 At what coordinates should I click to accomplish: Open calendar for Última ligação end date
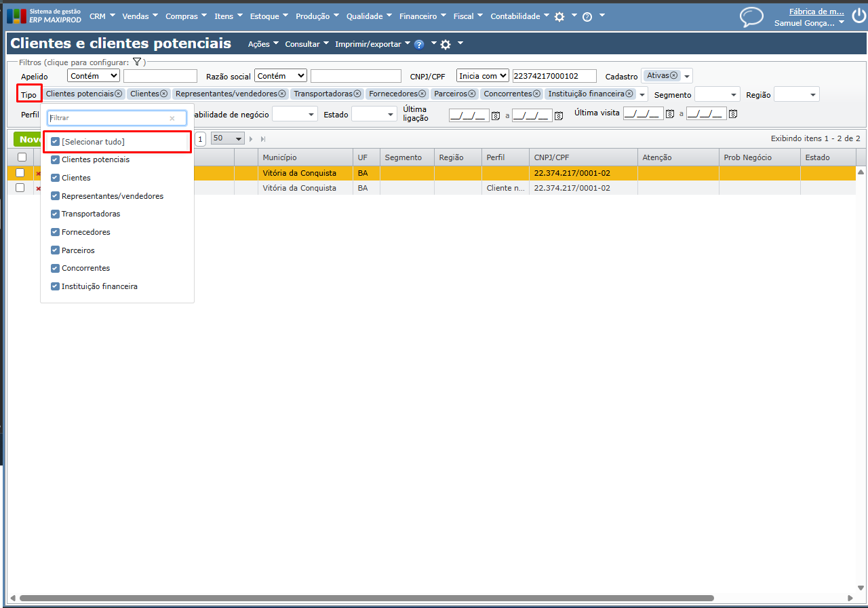pyautogui.click(x=559, y=116)
